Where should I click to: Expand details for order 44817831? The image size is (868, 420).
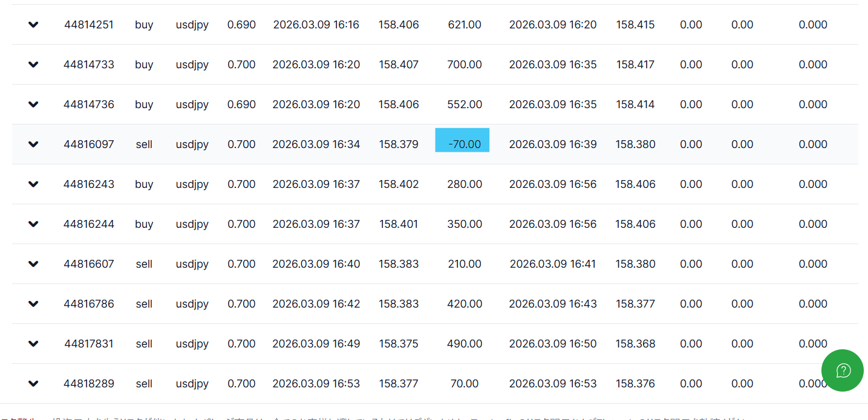click(x=33, y=344)
